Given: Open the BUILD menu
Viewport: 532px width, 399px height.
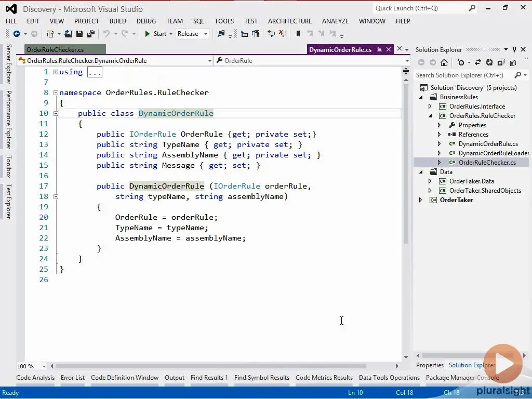Looking at the screenshot, I should (x=117, y=21).
